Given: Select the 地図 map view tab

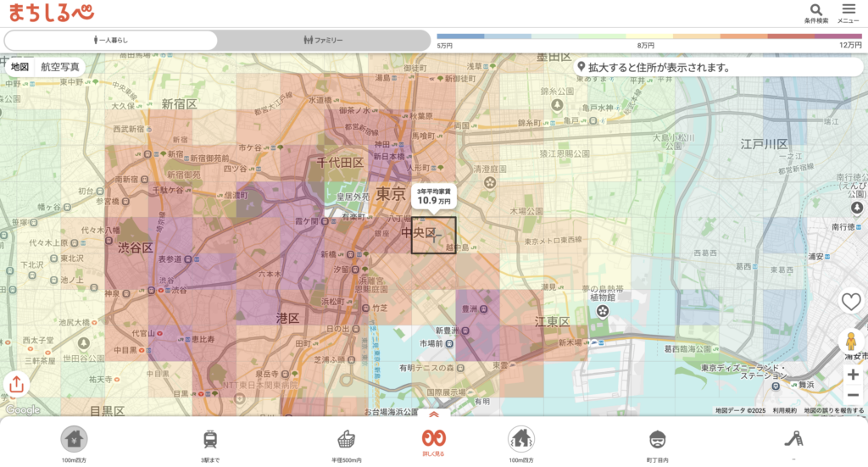Looking at the screenshot, I should click(19, 67).
